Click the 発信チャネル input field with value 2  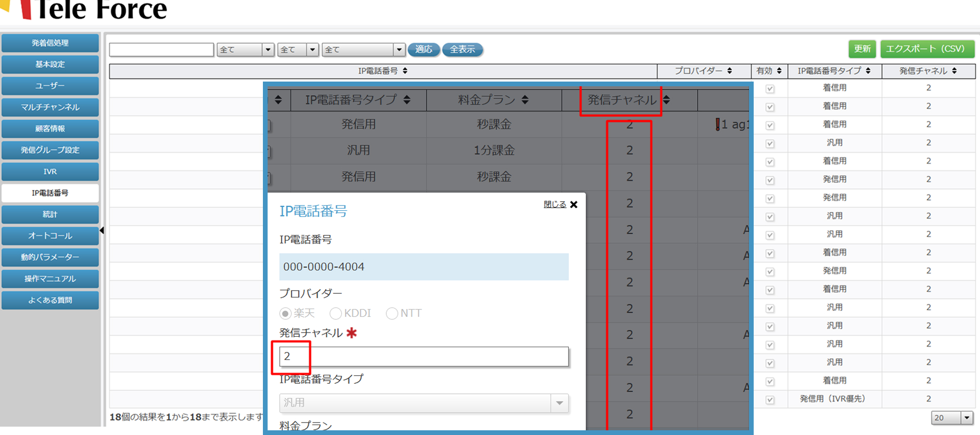(424, 357)
